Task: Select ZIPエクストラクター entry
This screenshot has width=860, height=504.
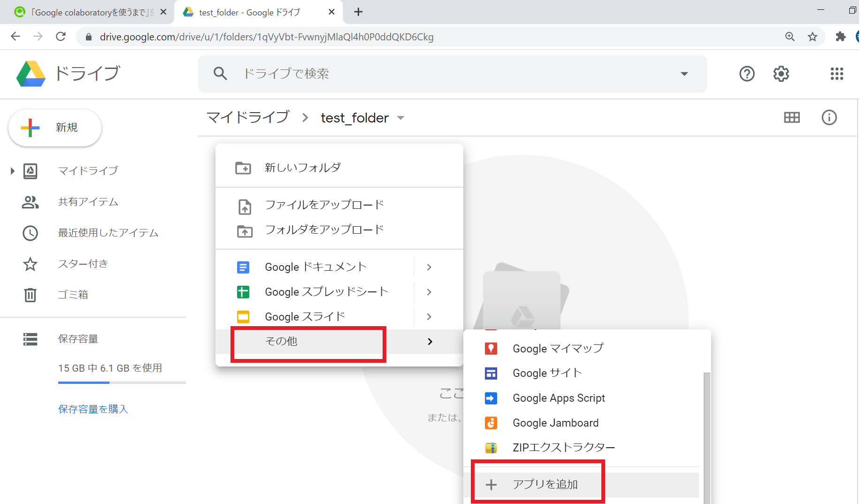Action: [581, 448]
